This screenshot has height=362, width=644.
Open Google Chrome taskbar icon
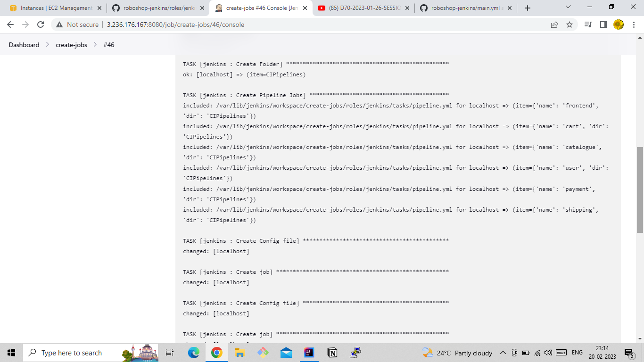[x=217, y=353]
